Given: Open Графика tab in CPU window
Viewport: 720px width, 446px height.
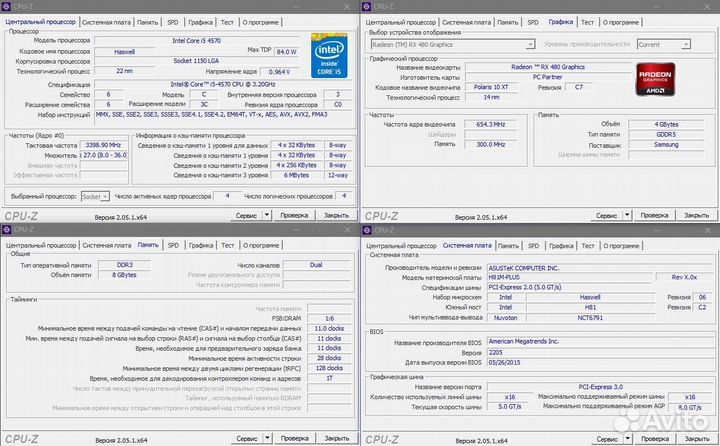Looking at the screenshot, I should click(200, 22).
